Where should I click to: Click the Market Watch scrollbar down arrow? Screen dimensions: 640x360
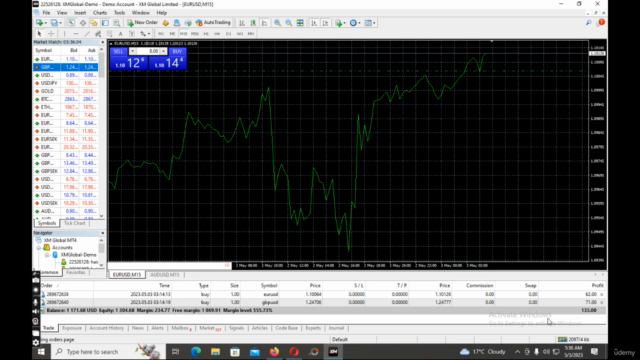pyautogui.click(x=102, y=216)
